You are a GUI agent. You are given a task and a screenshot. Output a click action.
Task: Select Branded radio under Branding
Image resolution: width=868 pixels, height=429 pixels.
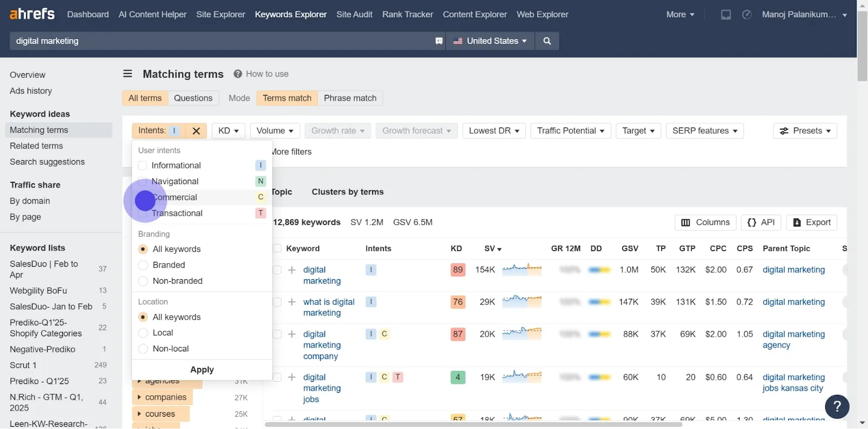(143, 265)
